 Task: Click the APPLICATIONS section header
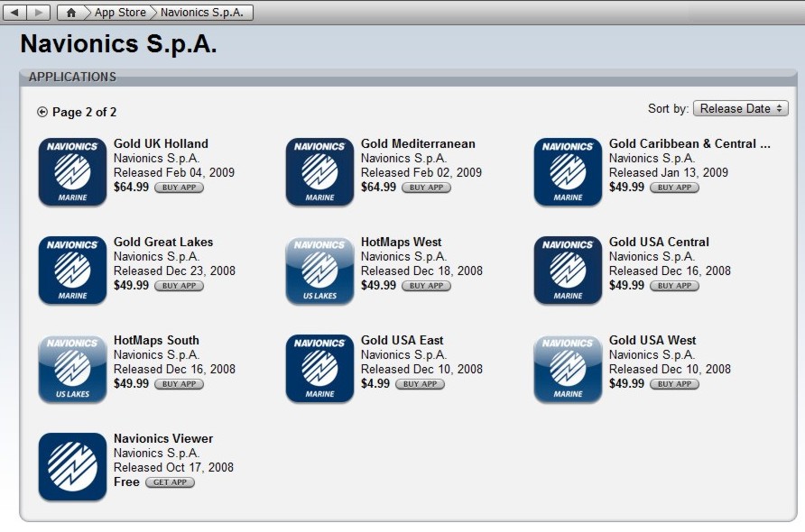coord(72,77)
